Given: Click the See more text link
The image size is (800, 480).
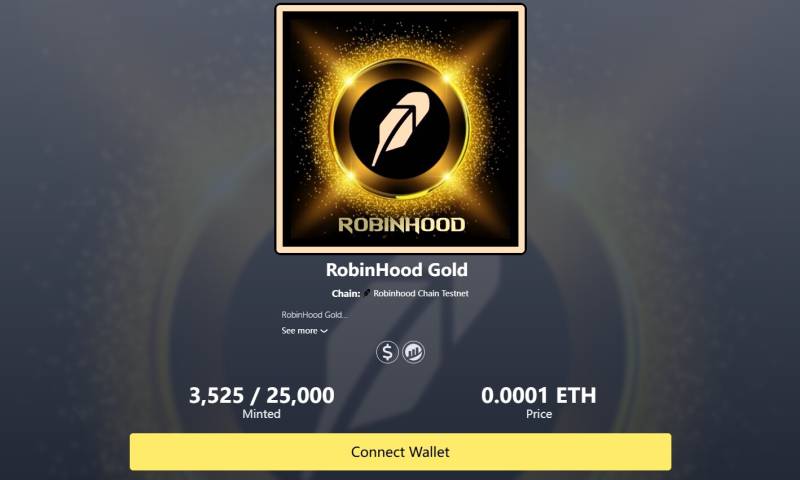Looking at the screenshot, I should point(299,331).
